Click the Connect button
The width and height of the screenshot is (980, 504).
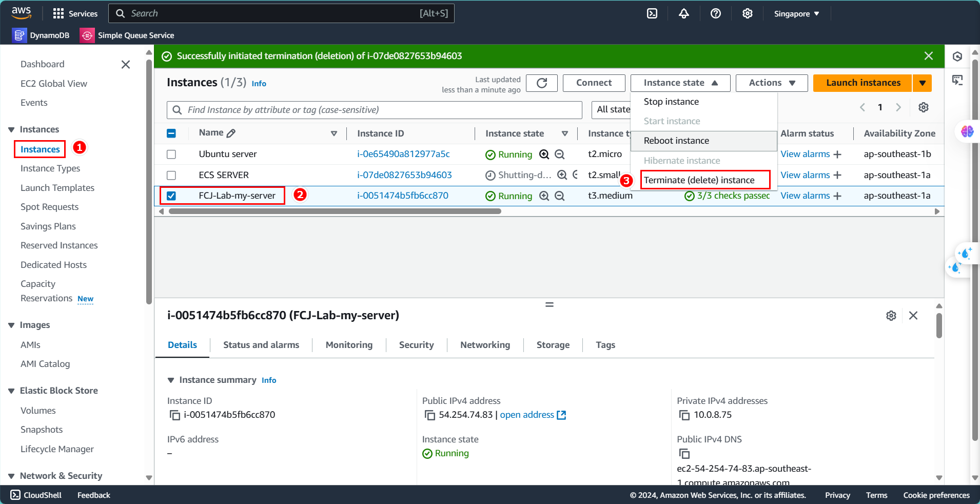point(594,83)
